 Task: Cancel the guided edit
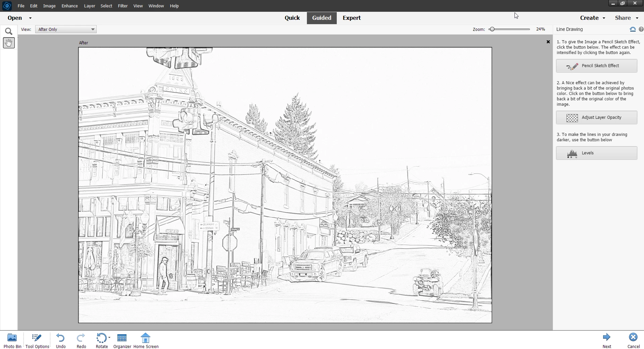coord(633,341)
